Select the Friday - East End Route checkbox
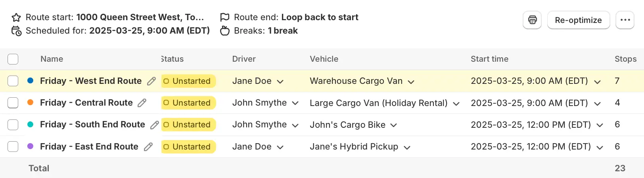The image size is (644, 178). (x=13, y=147)
